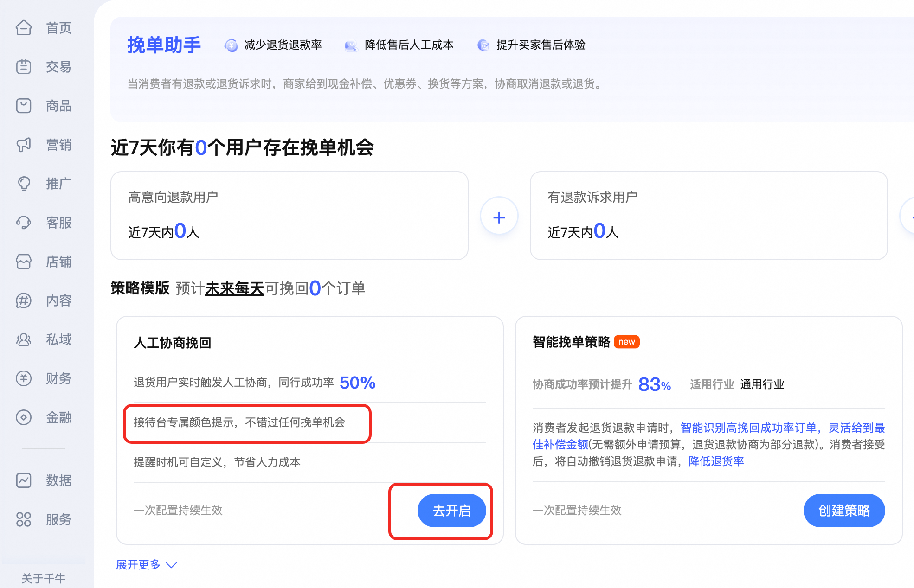This screenshot has height=588, width=914.
Task: Click 一次配置持续生效 under 人工协商挽回
Action: pos(178,511)
